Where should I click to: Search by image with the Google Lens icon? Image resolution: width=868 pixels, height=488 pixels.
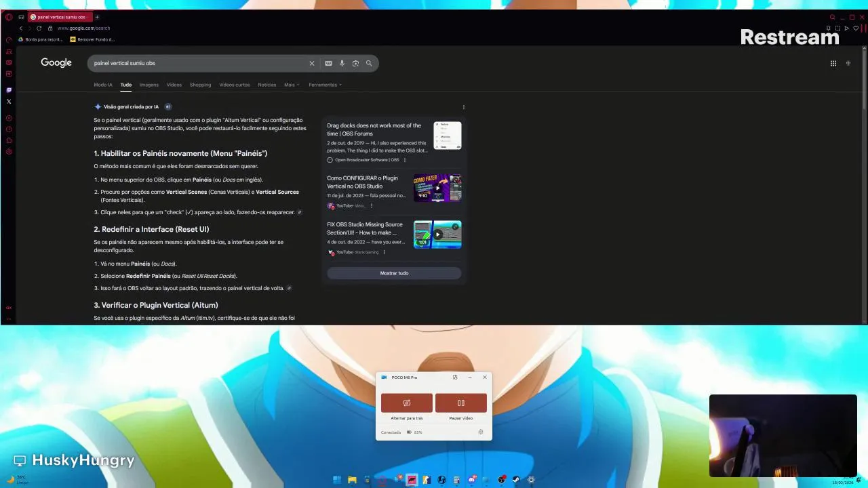[x=355, y=63]
